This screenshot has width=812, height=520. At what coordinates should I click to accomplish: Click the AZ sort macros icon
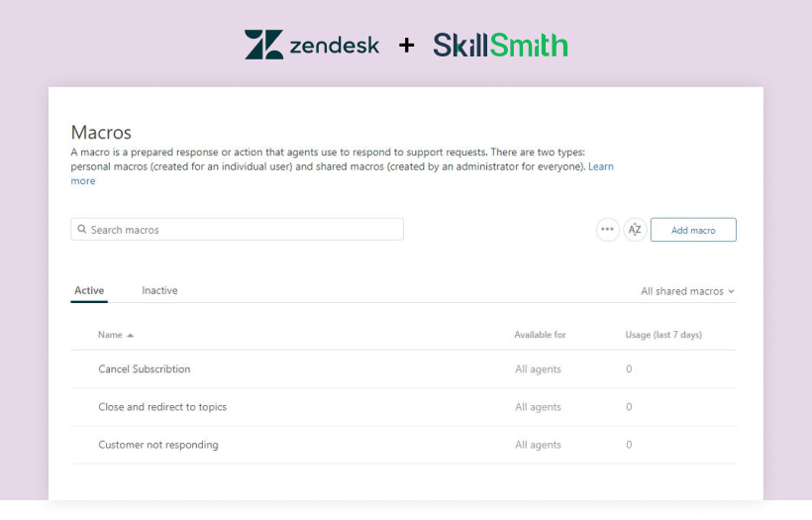pyautogui.click(x=635, y=230)
